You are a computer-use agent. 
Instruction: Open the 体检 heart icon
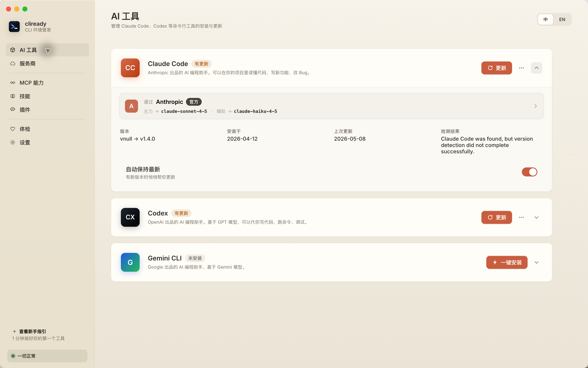click(x=13, y=129)
